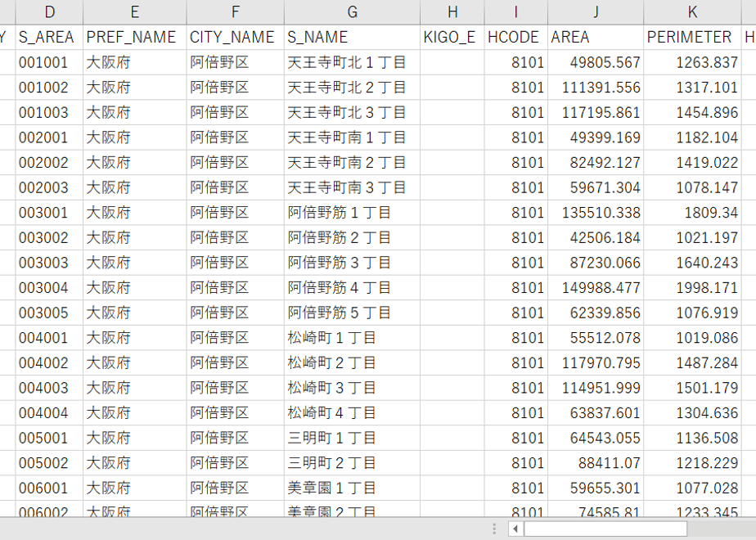Select column H header
The height and width of the screenshot is (540, 756).
452,12
